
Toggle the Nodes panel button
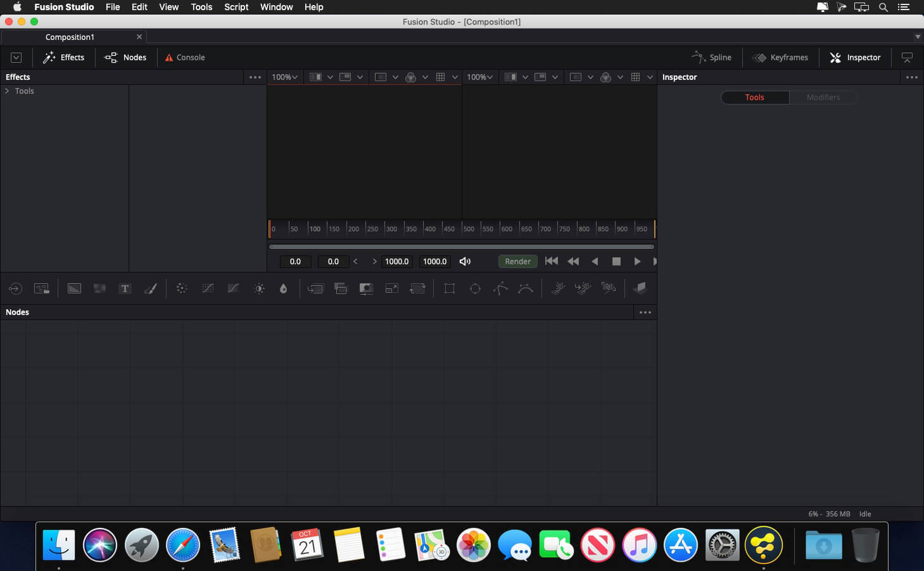[x=125, y=57]
